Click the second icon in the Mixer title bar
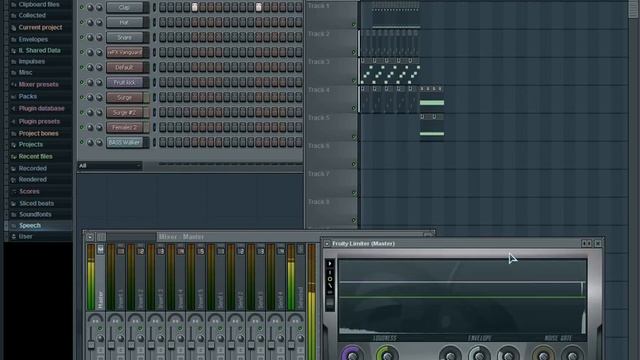The image size is (640, 360). 101,237
